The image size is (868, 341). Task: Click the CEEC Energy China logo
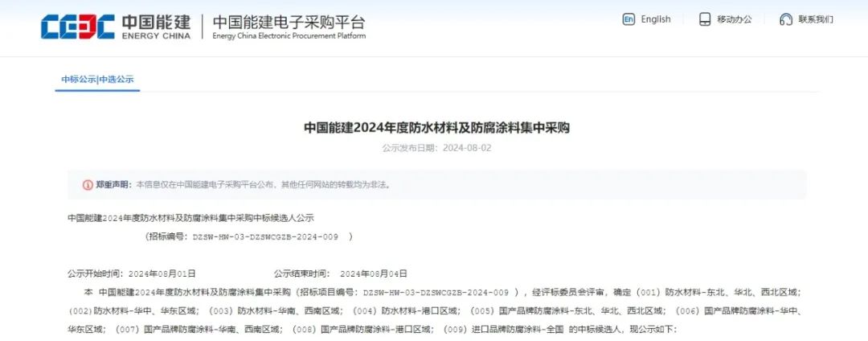(116, 27)
